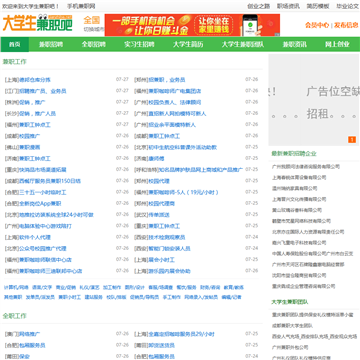Select the 计算机/网络 category

16,287
